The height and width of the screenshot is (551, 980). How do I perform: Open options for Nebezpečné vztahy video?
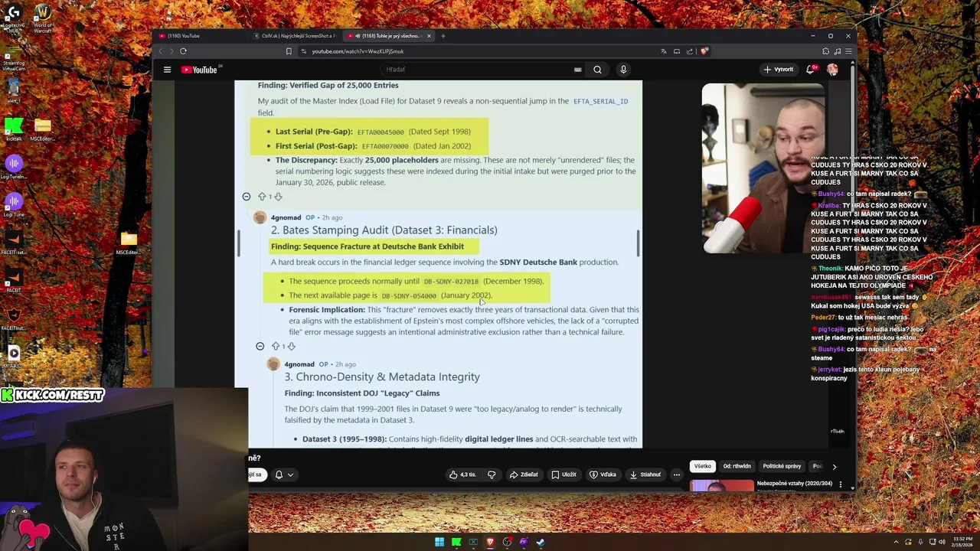(841, 484)
